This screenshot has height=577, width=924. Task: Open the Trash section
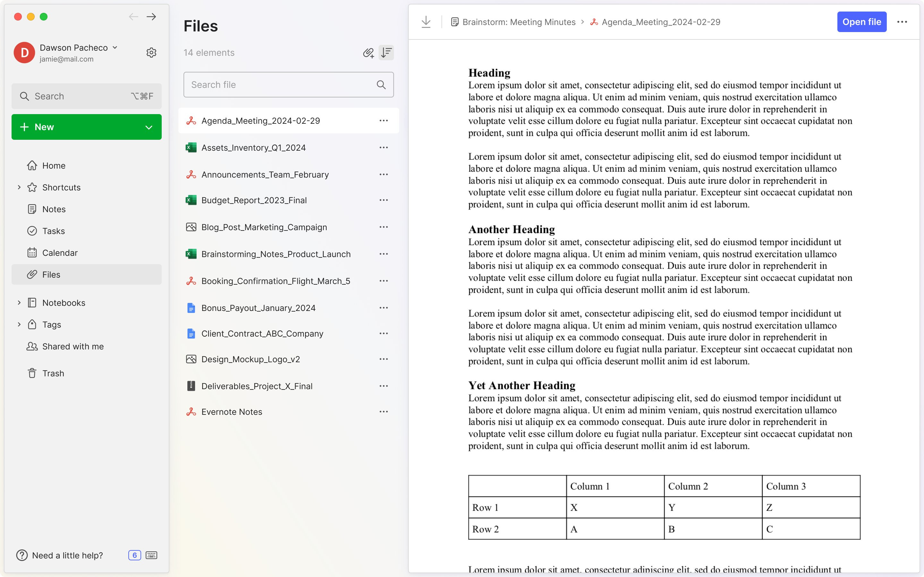point(54,373)
